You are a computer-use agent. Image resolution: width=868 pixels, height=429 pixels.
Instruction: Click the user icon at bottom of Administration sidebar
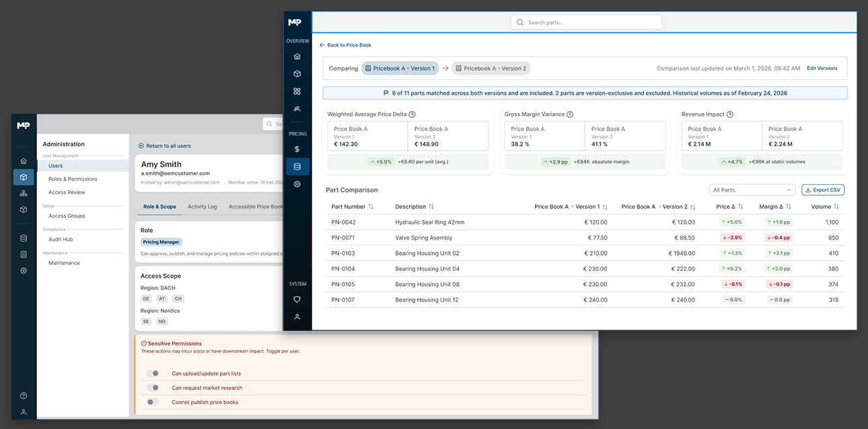[24, 412]
